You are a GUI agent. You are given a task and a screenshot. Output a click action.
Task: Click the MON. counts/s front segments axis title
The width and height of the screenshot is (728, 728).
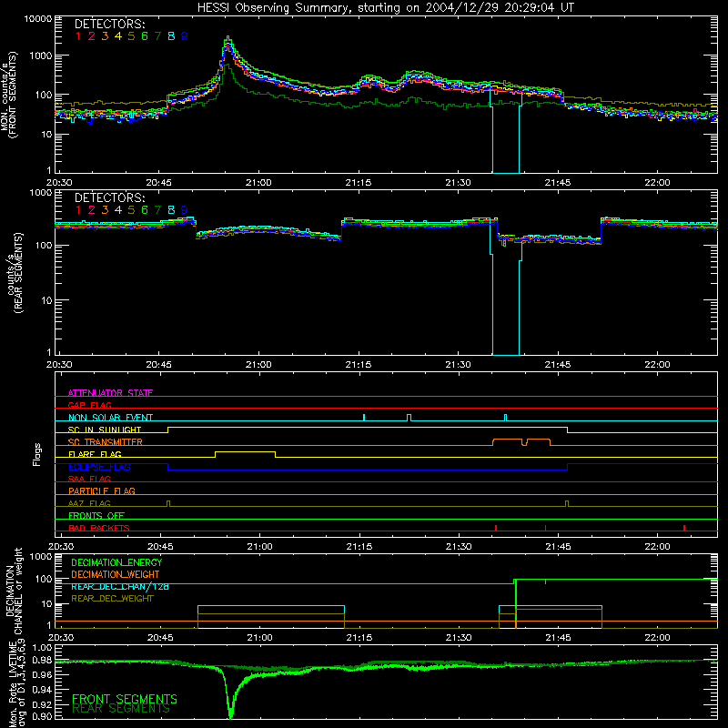pos(8,95)
